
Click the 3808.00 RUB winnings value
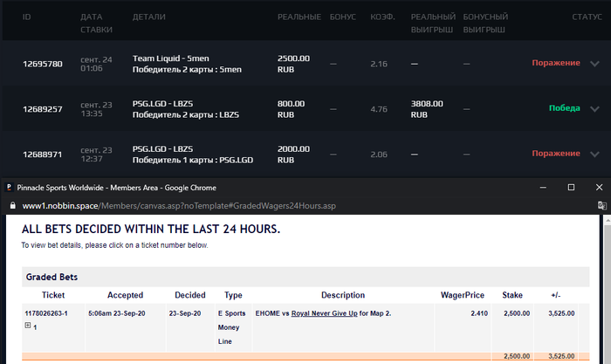pos(427,109)
